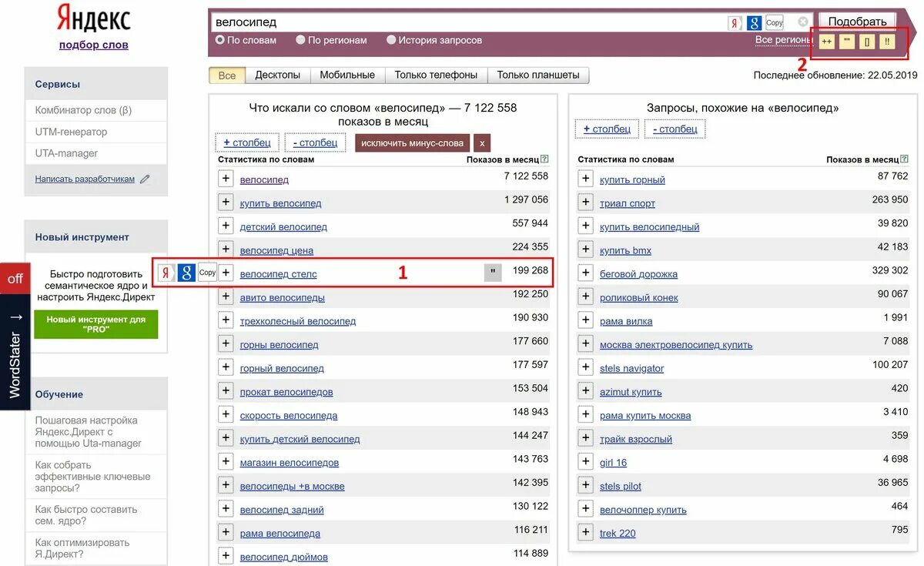Click the Google icon in the search box
The image size is (924, 566).
[755, 23]
